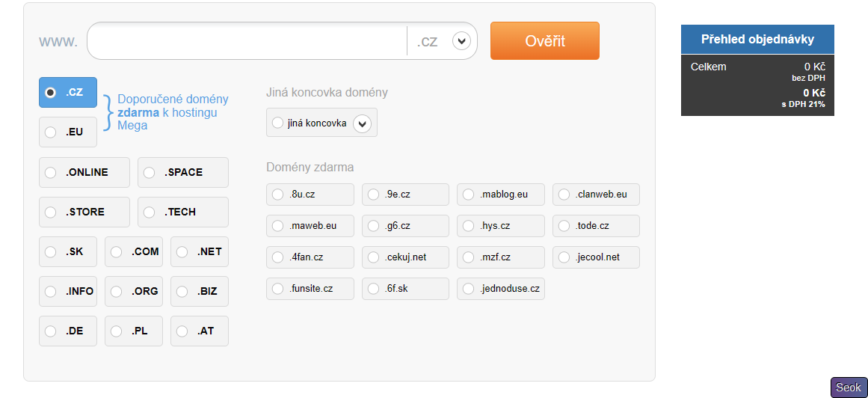This screenshot has height=398, width=868.
Task: Open the .cz extension dropdown arrow
Action: (x=461, y=41)
